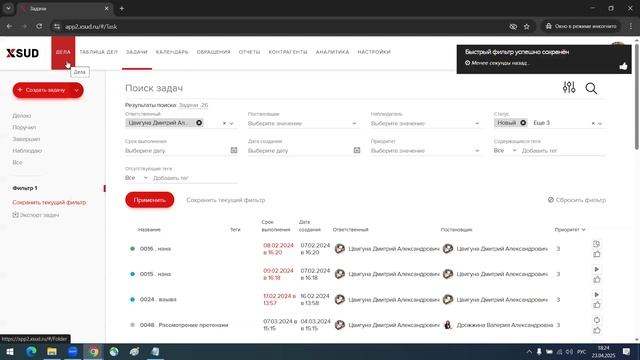Open task 0016 in the list
Image resolution: width=640 pixels, height=360 pixels.
pos(155,249)
